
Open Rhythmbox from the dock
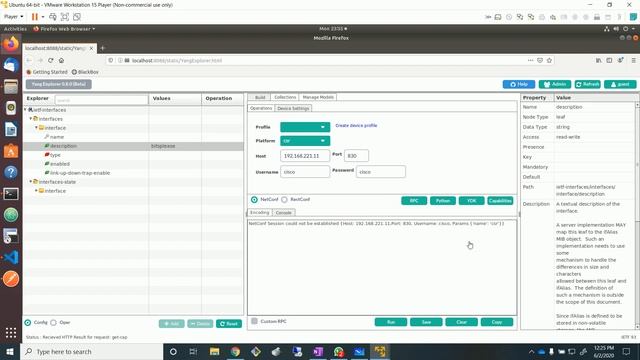[x=11, y=108]
